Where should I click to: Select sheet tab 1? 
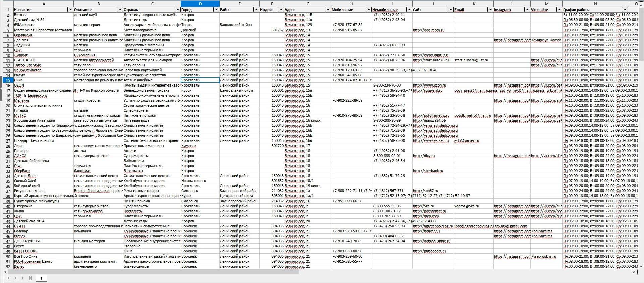[x=42, y=278]
